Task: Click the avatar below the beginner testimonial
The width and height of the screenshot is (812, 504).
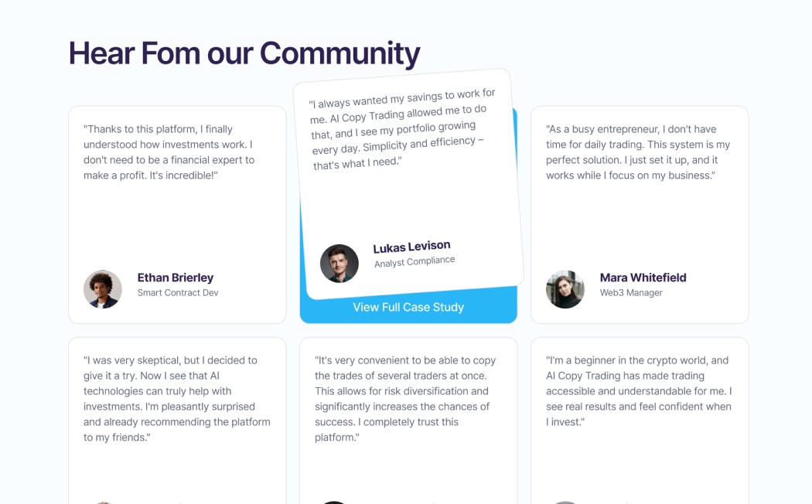Action: [565, 501]
